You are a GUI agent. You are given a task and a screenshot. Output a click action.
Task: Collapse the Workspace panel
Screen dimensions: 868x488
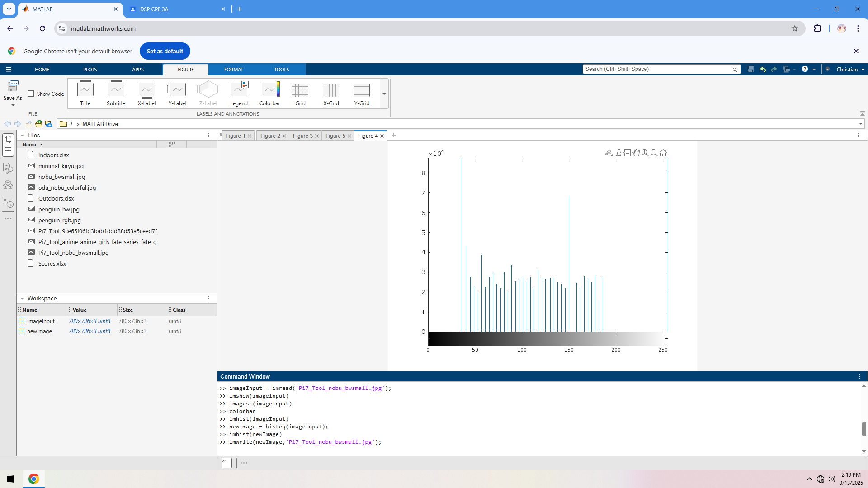coord(22,298)
